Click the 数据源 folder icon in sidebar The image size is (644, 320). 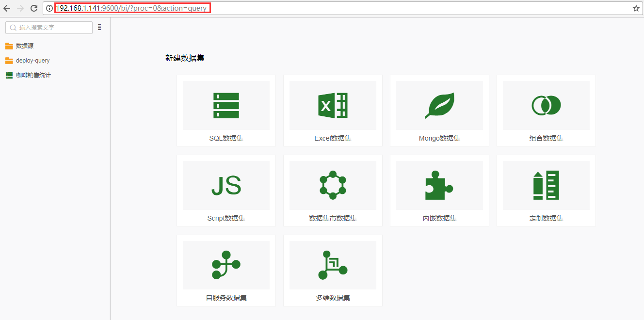9,46
